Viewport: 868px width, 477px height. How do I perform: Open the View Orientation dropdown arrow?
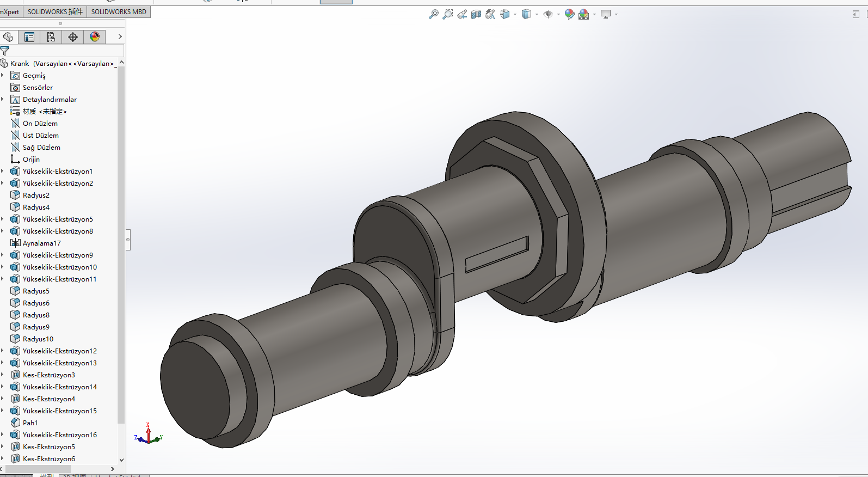(515, 15)
